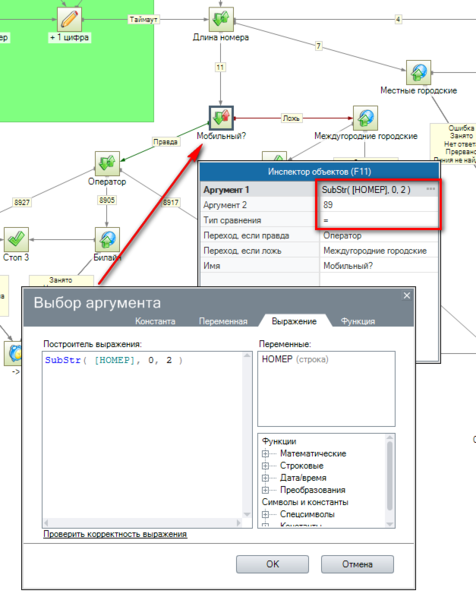Click 'Символы и константы' tree item
Image resolution: width=476 pixels, height=600 pixels.
click(305, 502)
